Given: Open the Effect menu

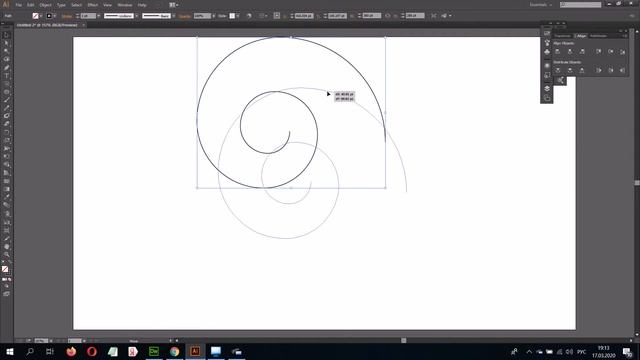Looking at the screenshot, I should click(x=93, y=5).
